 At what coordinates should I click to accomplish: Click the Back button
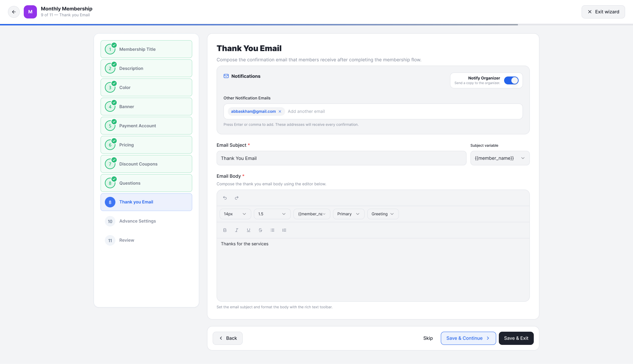[227, 338]
